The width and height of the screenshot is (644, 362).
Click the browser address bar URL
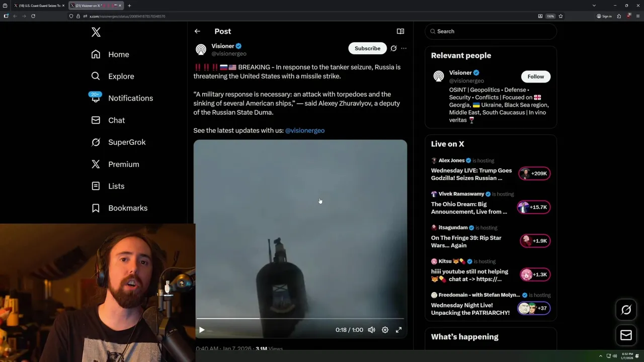coord(127,16)
